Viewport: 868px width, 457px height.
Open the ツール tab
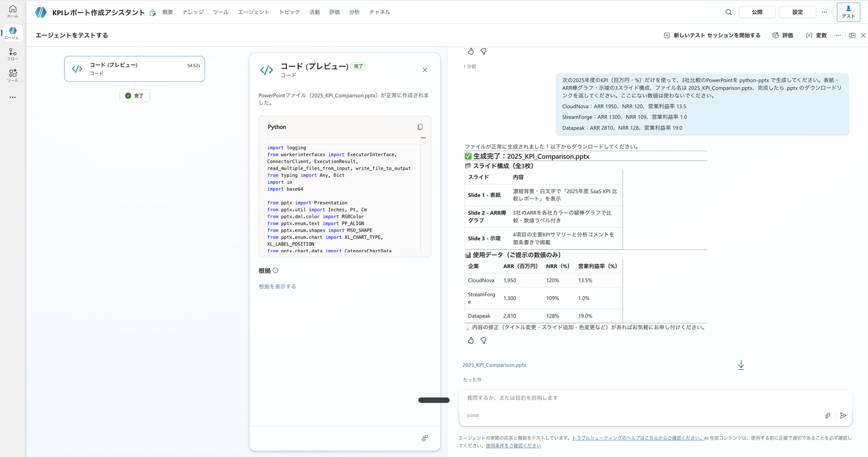(221, 12)
